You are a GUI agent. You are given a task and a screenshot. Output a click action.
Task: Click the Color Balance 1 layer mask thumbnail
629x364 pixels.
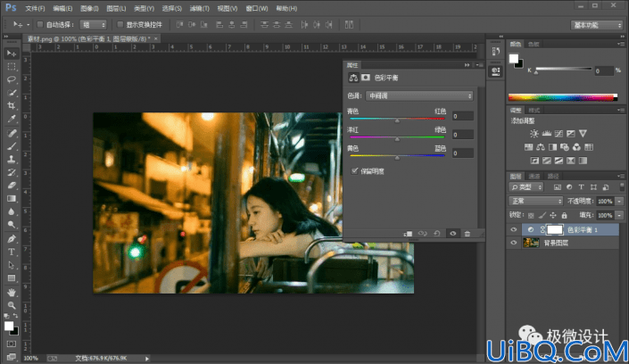pyautogui.click(x=555, y=229)
